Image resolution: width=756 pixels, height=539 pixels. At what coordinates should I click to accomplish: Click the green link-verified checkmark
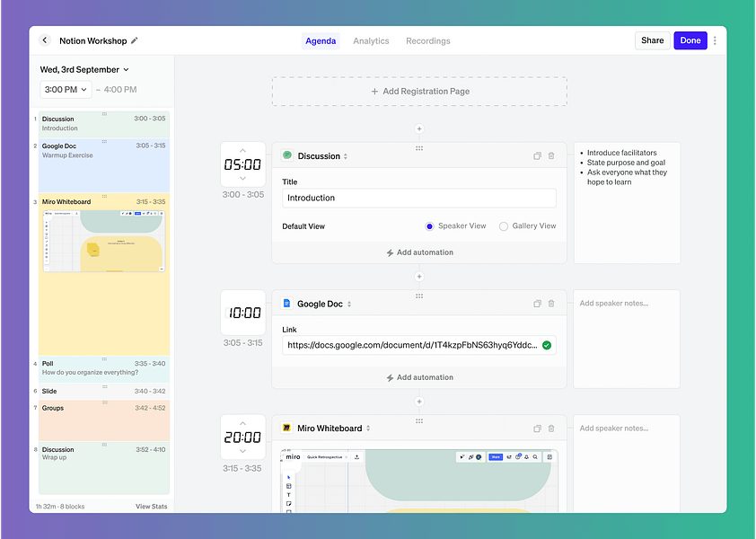tap(547, 345)
